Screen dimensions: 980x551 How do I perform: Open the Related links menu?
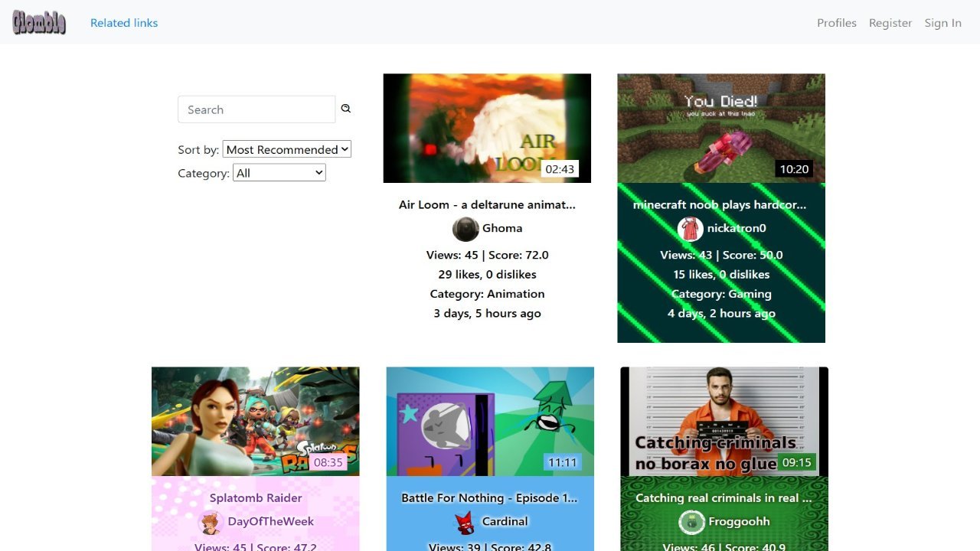(x=124, y=23)
